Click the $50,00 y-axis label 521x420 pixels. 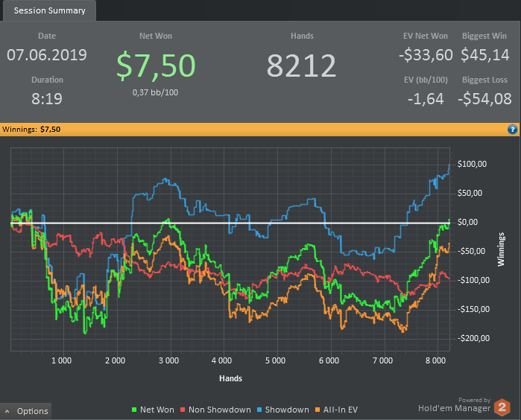click(x=470, y=193)
